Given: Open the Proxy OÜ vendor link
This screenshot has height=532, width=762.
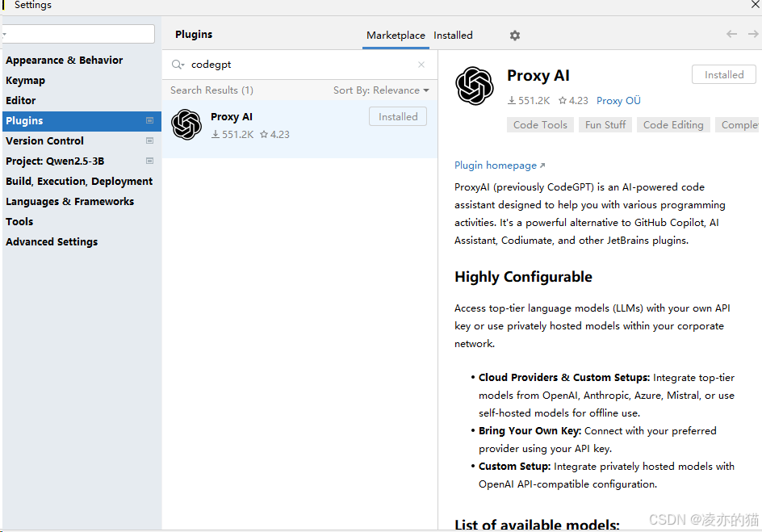Looking at the screenshot, I should [x=618, y=101].
